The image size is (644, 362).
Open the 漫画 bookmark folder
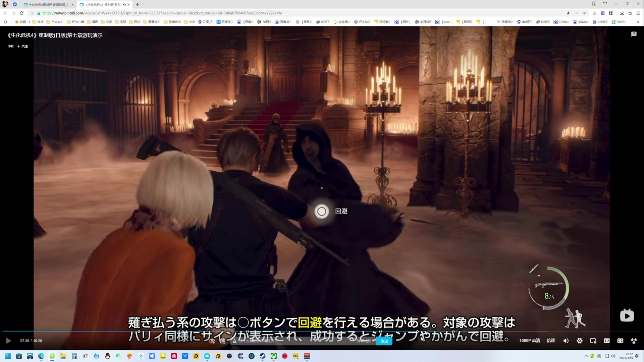pos(93,22)
